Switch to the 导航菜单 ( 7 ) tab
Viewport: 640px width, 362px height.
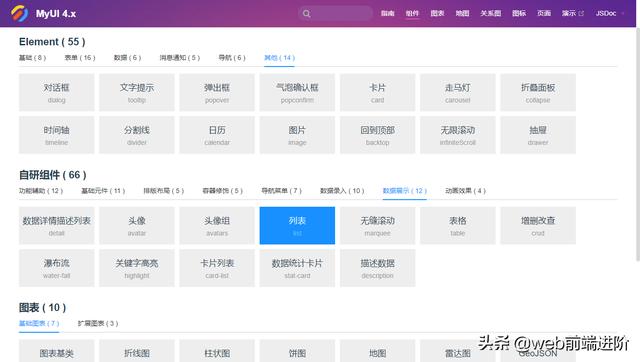coord(281,191)
